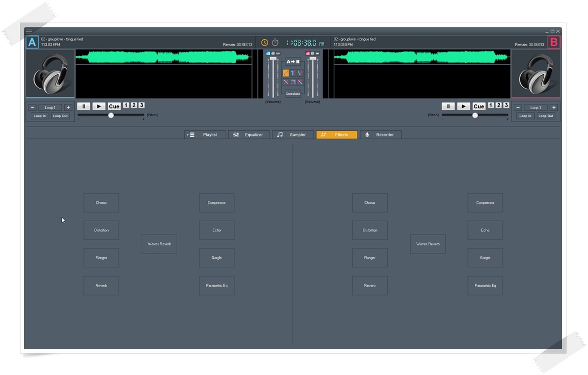Image resolution: width=588 pixels, height=375 pixels.
Task: Apply the Waves Reverb effect on Deck A
Action: tap(159, 244)
